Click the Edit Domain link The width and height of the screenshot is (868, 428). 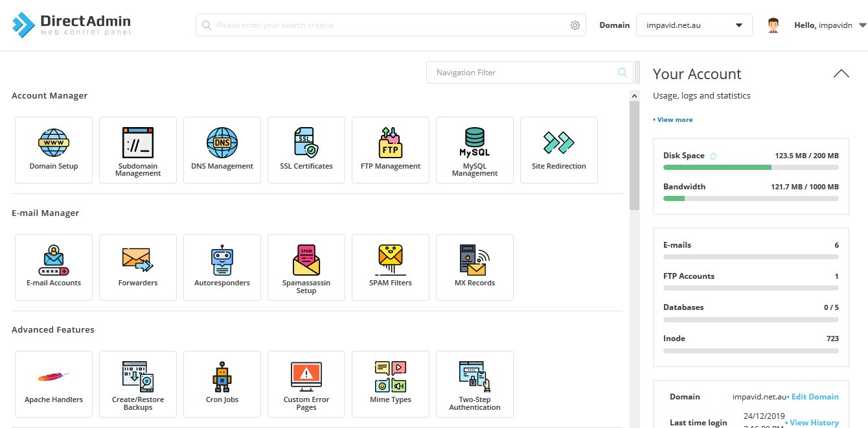click(814, 397)
